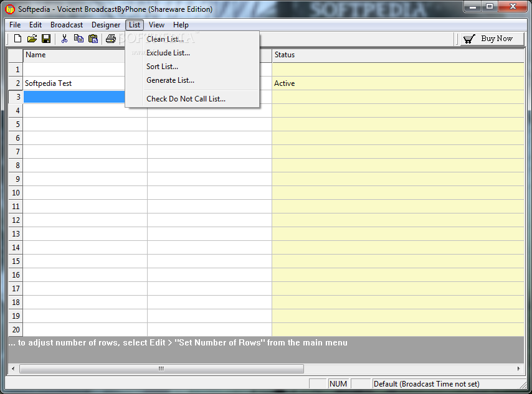Click the Save floppy disk icon
Image resolution: width=532 pixels, height=394 pixels.
point(46,39)
